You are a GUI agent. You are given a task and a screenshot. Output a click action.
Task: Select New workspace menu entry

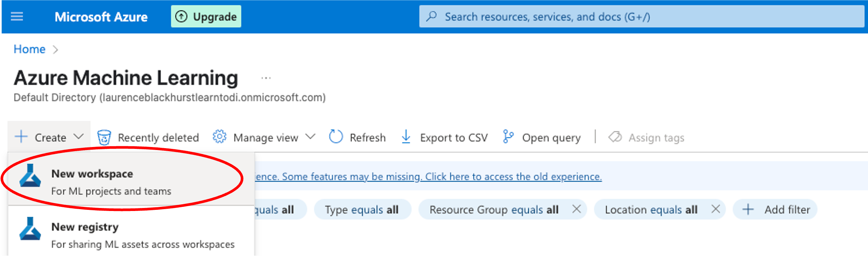131,179
